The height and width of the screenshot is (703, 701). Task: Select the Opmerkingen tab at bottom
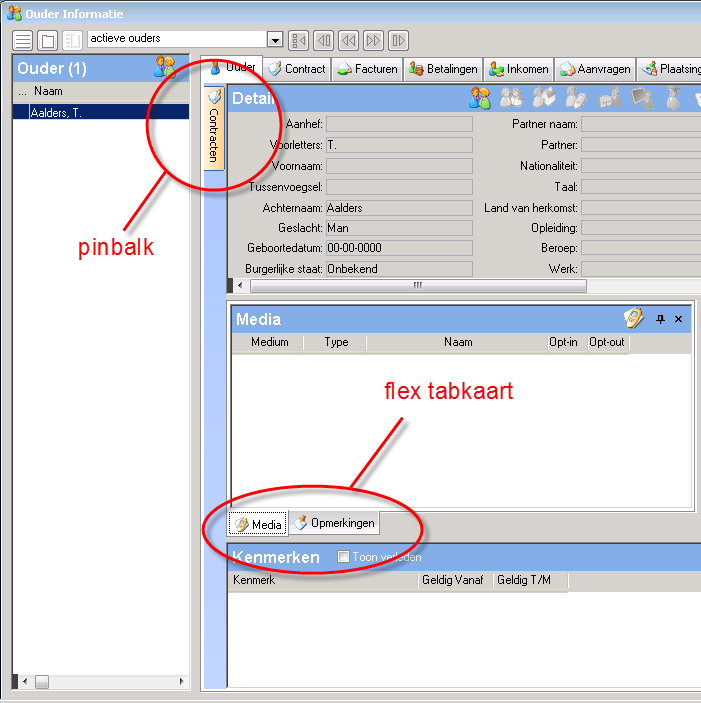[334, 524]
